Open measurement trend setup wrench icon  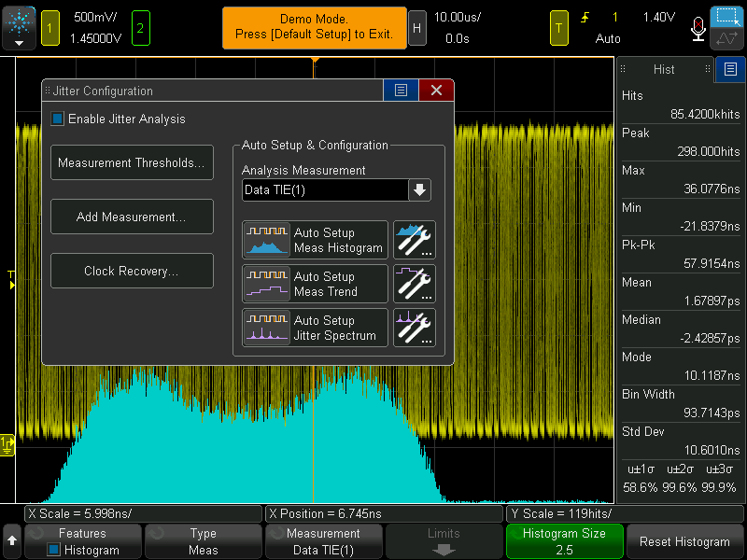pos(414,284)
